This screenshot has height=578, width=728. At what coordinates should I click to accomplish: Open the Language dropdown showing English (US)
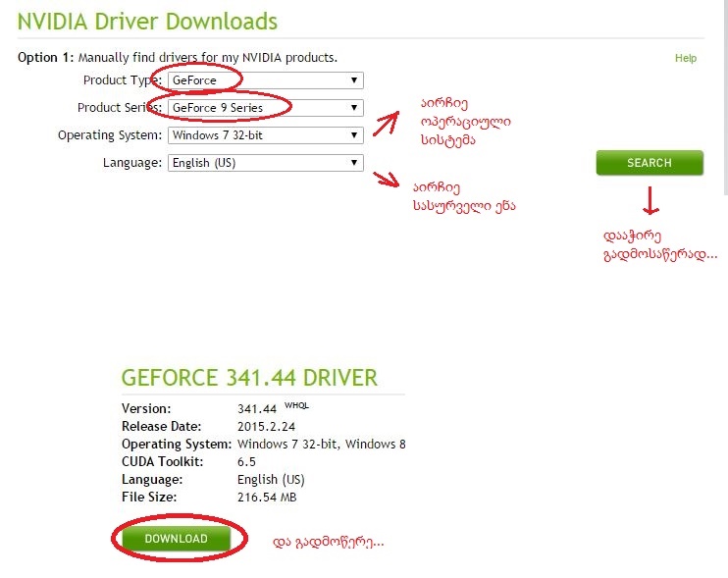pyautogui.click(x=266, y=163)
